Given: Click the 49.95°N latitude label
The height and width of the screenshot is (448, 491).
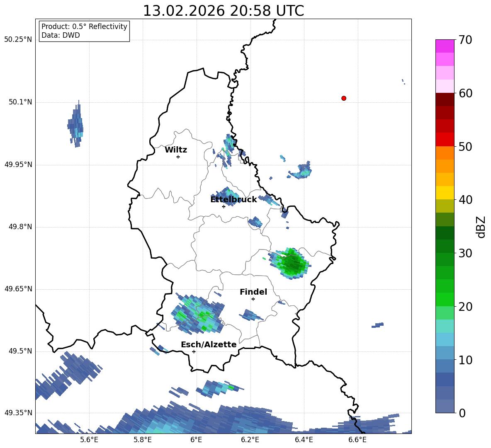Looking at the screenshot, I should [x=18, y=164].
